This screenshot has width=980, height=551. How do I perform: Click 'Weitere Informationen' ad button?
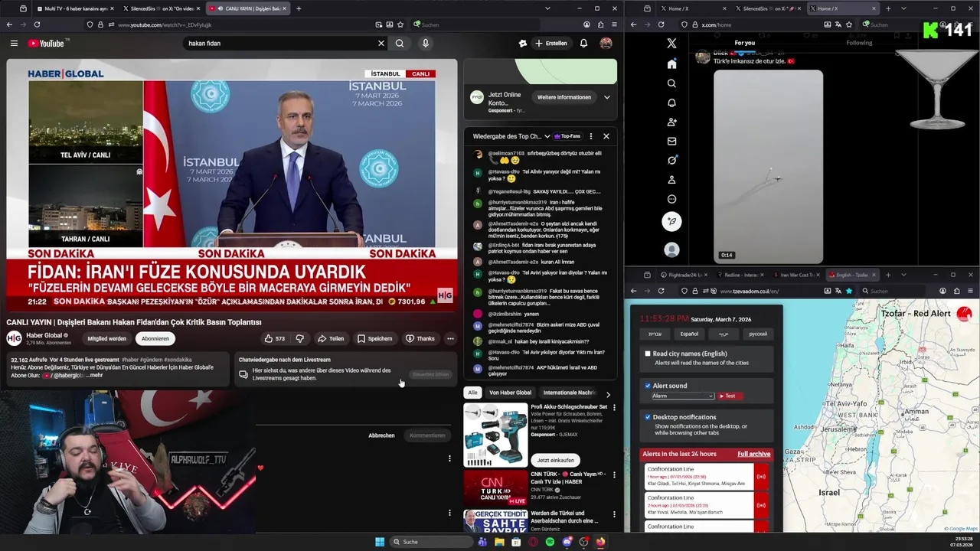click(564, 97)
